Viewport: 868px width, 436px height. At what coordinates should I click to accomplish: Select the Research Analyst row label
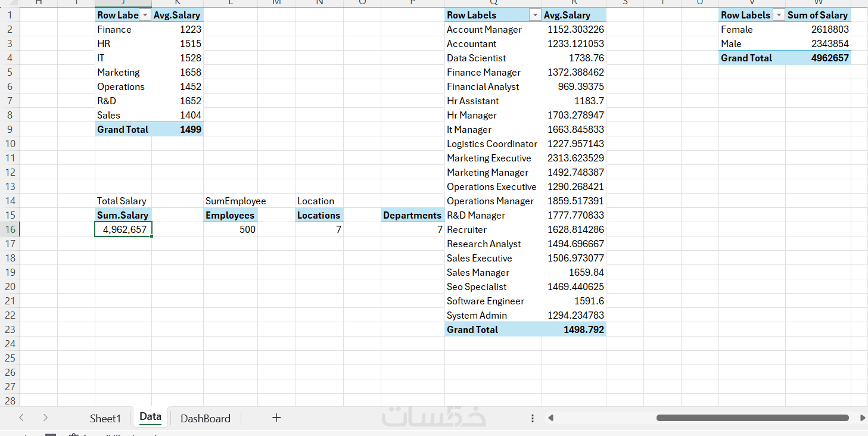(493, 244)
